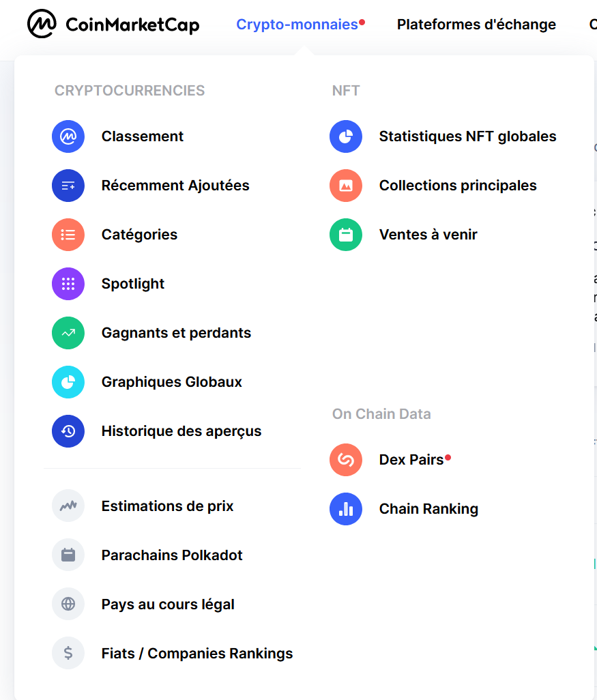Open the Plateformes d'échange menu
The height and width of the screenshot is (700, 597).
476,24
